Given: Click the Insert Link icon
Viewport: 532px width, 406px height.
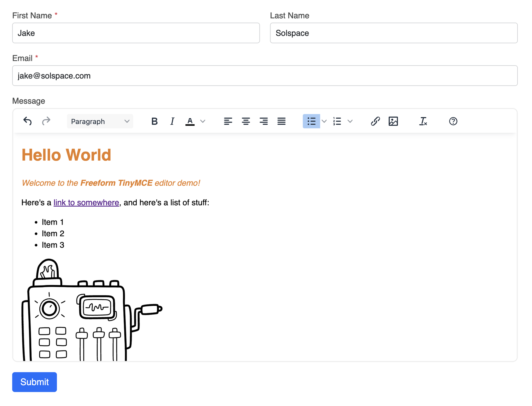Looking at the screenshot, I should pyautogui.click(x=375, y=121).
